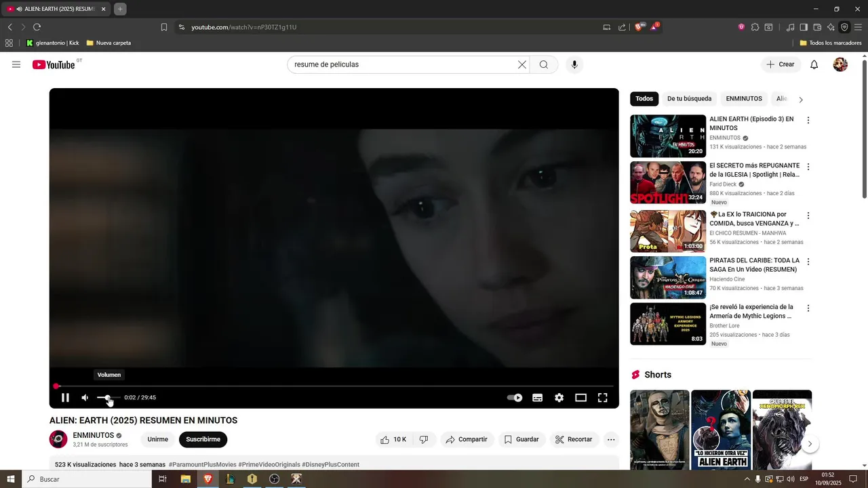Open the glenantonio Kick bookmark
This screenshot has width=868, height=488.
tap(52, 43)
